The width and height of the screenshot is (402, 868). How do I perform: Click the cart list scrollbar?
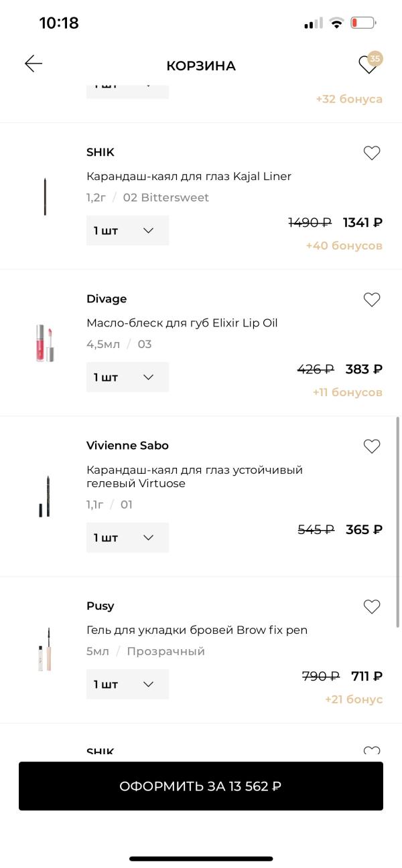398,522
